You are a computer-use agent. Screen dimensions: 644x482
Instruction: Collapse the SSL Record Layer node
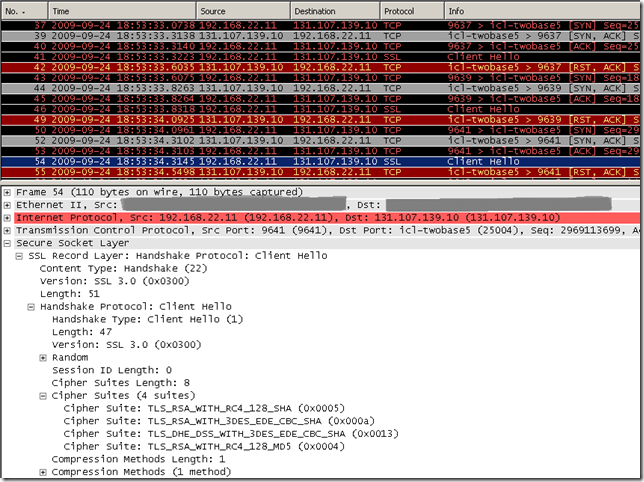(x=19, y=256)
